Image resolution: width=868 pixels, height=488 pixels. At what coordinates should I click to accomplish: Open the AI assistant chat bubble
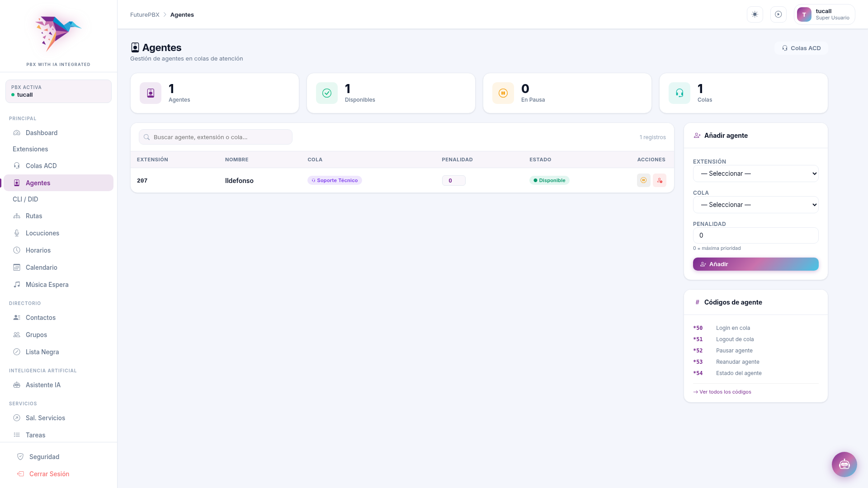point(844,464)
